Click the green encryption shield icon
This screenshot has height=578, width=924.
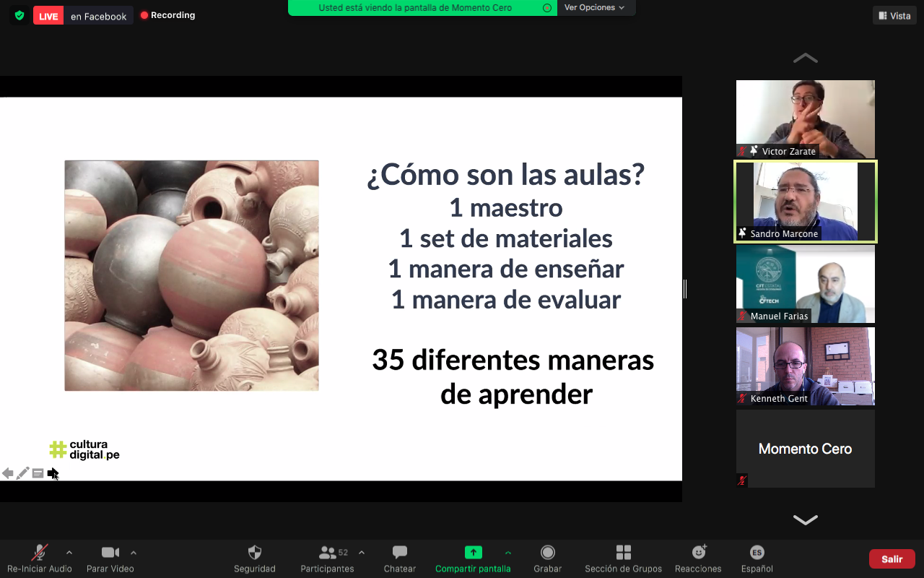(x=19, y=15)
